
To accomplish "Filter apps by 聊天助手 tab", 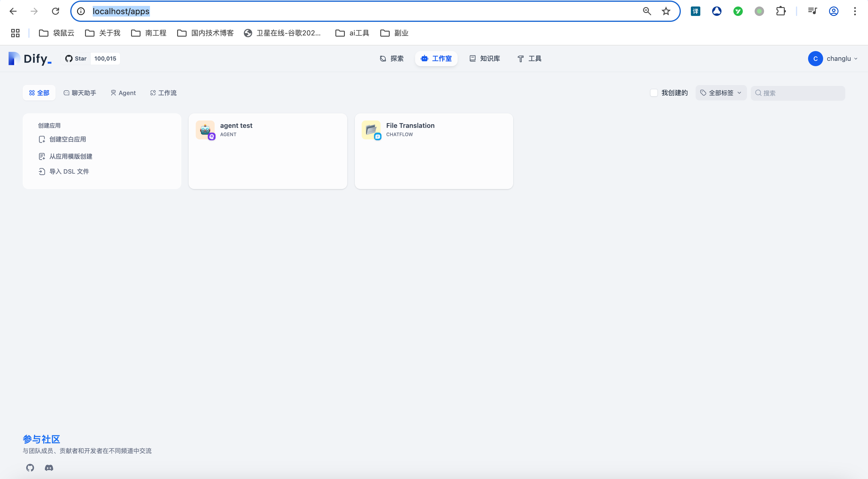I will 80,93.
